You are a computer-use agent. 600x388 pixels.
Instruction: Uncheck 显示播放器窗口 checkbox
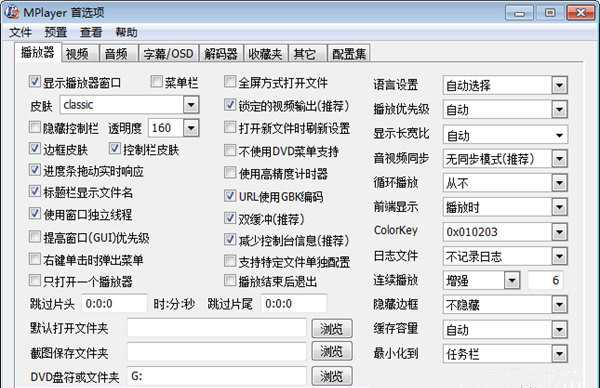35,82
